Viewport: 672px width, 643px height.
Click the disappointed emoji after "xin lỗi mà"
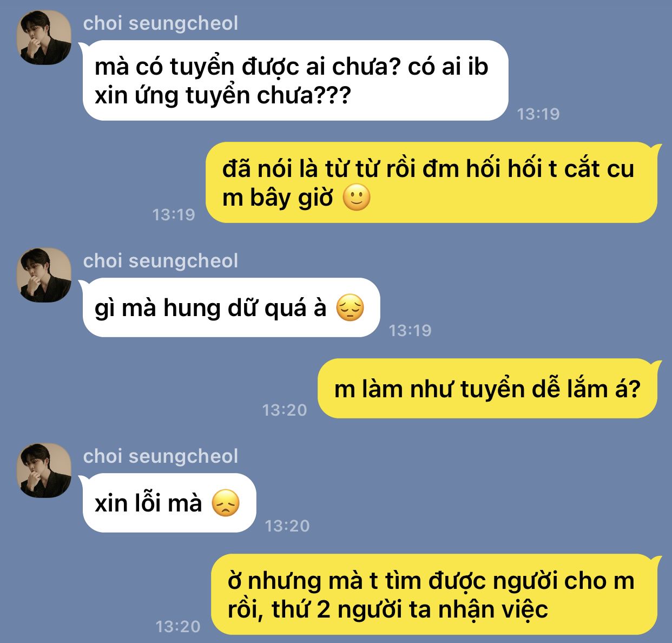click(x=226, y=503)
